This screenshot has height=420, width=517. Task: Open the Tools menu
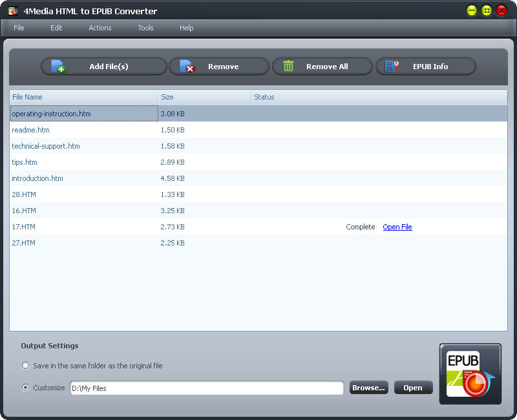click(x=145, y=28)
